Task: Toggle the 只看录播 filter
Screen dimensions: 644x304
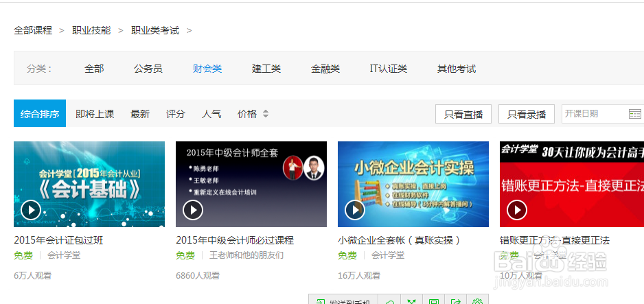Action: point(527,114)
